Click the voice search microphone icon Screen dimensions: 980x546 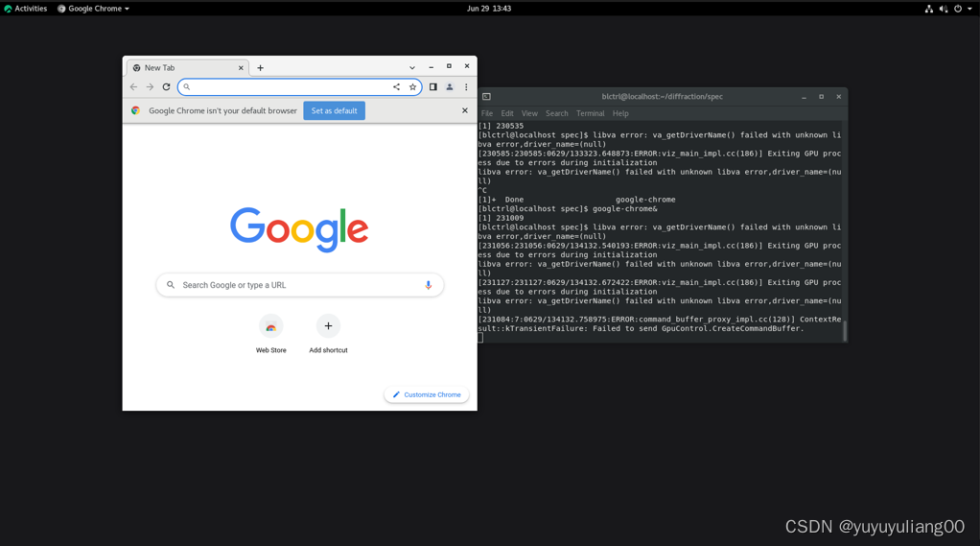[428, 285]
